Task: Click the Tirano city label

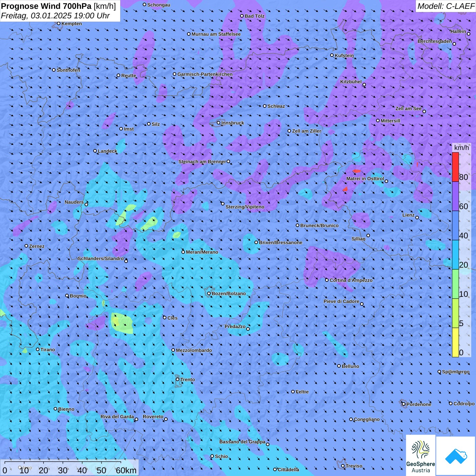Action: click(48, 350)
